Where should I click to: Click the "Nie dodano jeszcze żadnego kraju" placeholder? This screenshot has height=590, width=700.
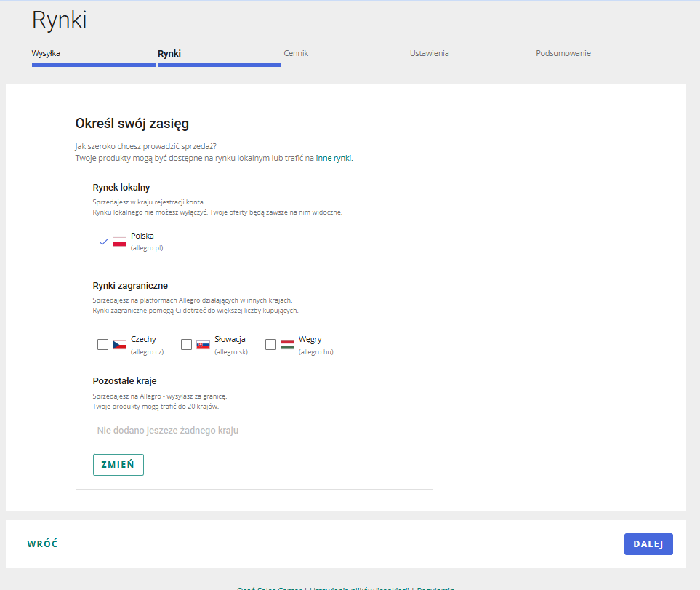tap(168, 431)
